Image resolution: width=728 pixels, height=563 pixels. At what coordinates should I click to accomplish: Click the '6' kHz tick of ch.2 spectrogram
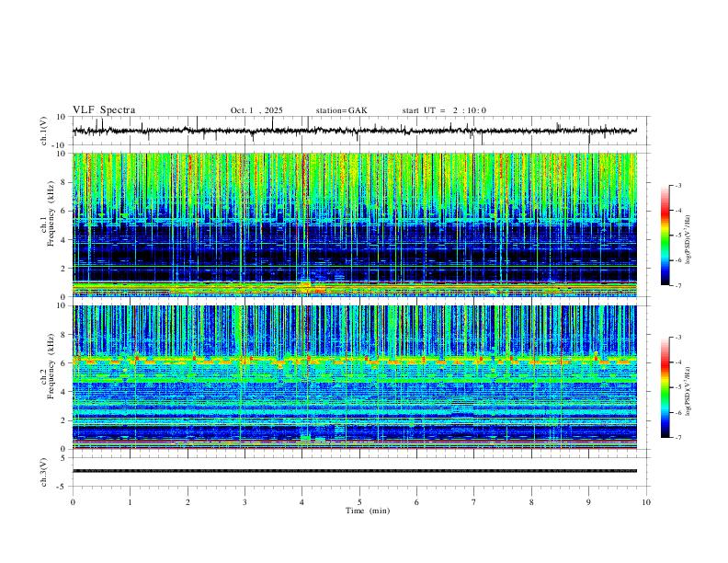[x=64, y=363]
